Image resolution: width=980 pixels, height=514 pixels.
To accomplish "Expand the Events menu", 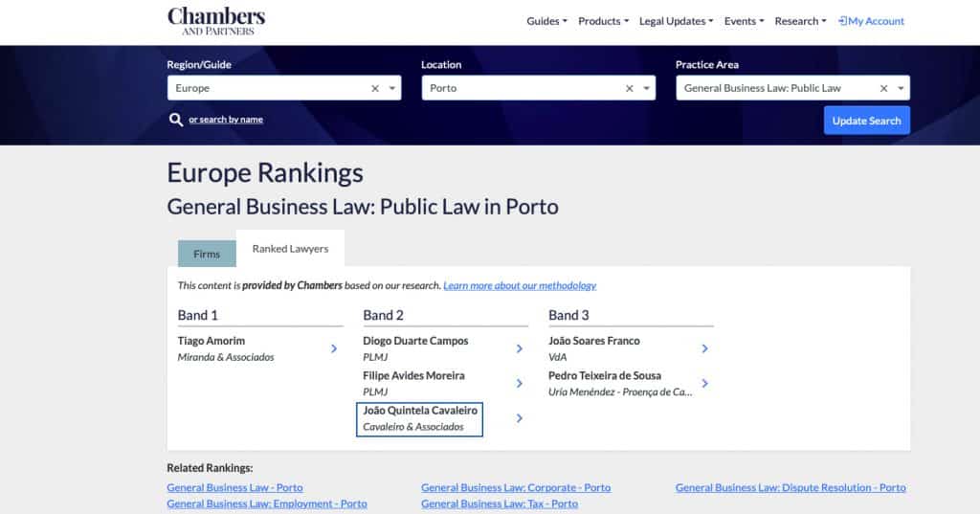I will click(x=744, y=21).
